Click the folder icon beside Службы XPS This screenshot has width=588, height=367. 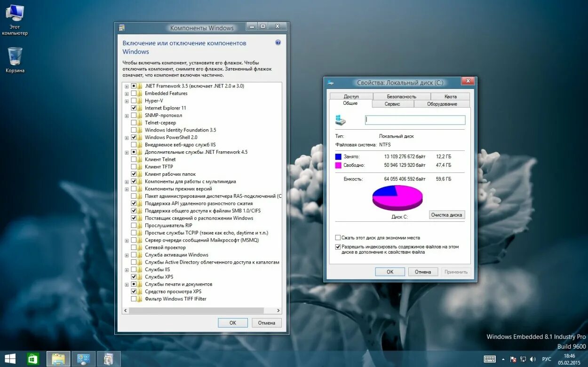click(x=140, y=277)
